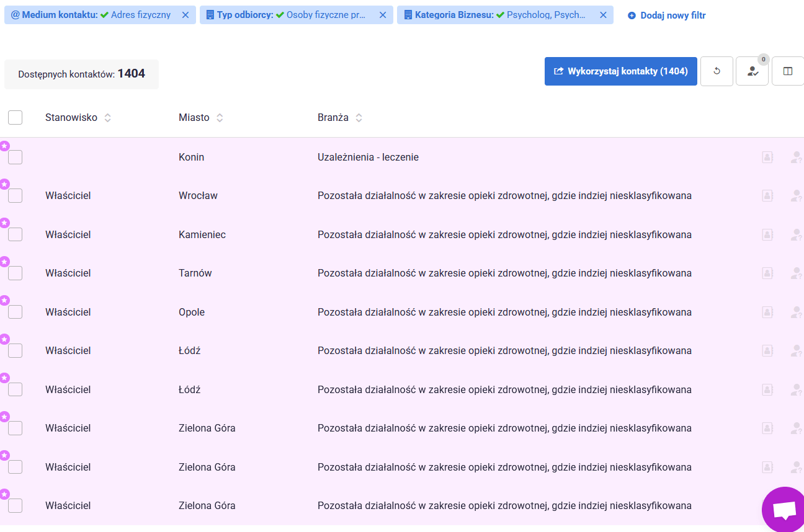804x532 pixels.
Task: Click the Kamieniec city cell
Action: (202, 234)
